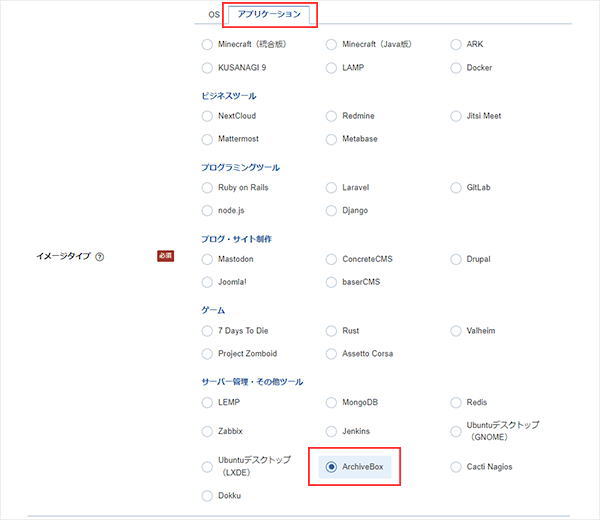Pick the Rust game radio button
600x520 pixels.
331,331
